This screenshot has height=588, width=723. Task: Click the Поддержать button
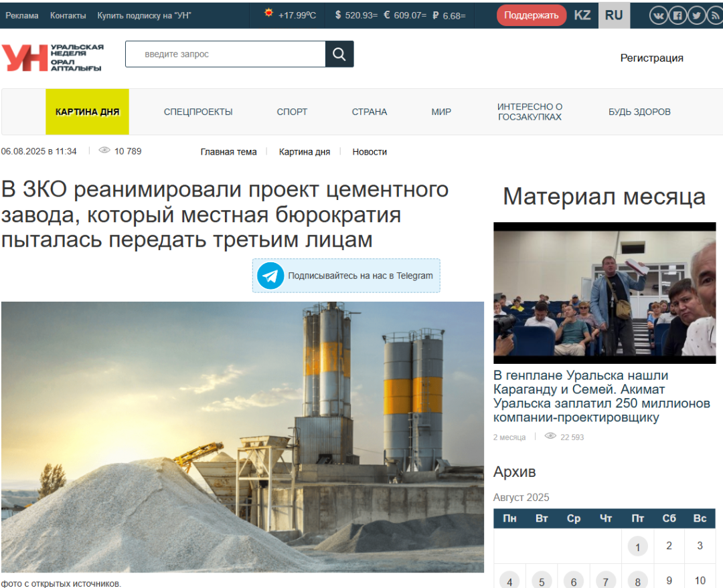coord(531,15)
